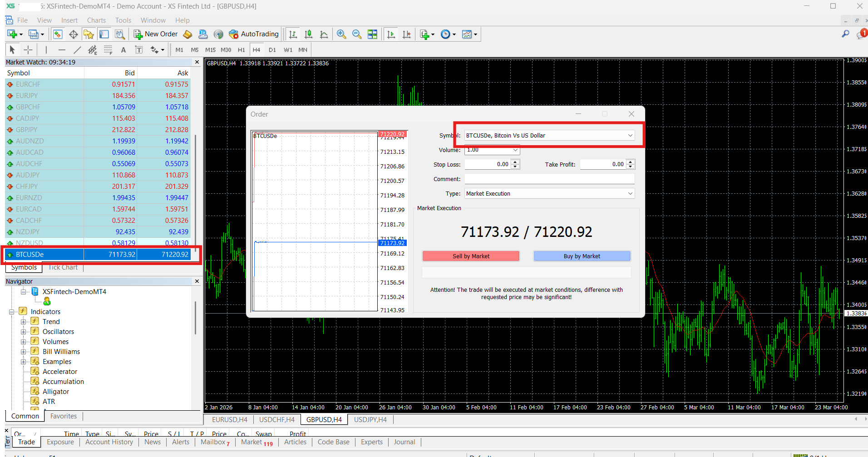
Task: Zoom out on the chart
Action: click(x=357, y=34)
